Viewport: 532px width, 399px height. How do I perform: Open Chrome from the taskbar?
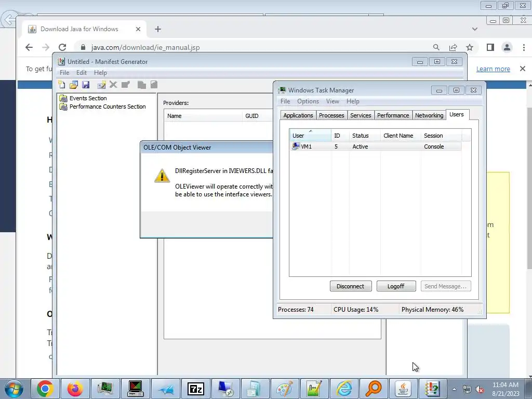click(x=45, y=389)
